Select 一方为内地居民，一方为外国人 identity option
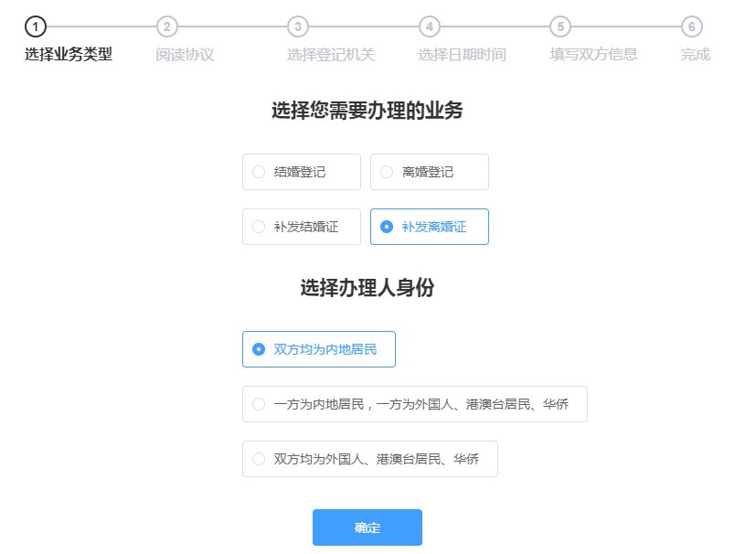This screenshot has width=756, height=554. [415, 404]
